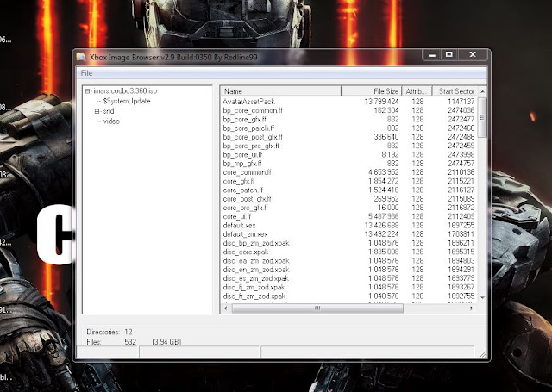Maximize the Xbox Image Browser window

448,55
